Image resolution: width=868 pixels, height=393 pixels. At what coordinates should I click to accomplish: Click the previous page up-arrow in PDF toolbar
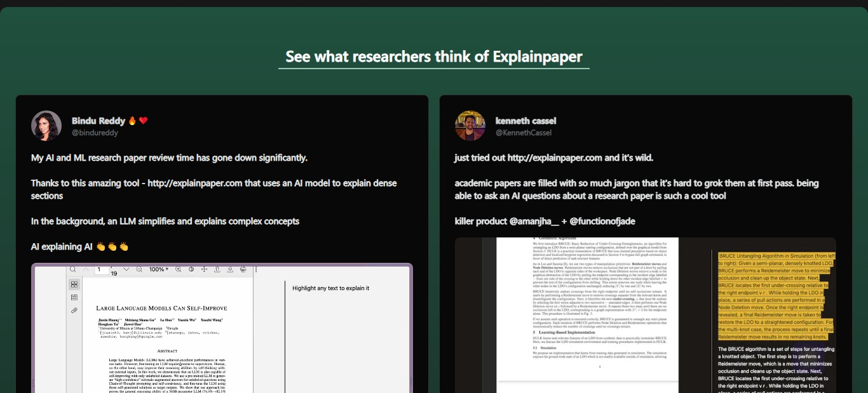coord(86,270)
